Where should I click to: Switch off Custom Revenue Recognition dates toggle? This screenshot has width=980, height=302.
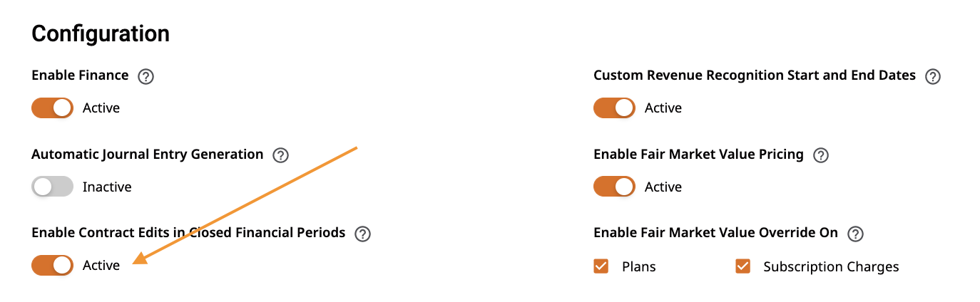[614, 108]
